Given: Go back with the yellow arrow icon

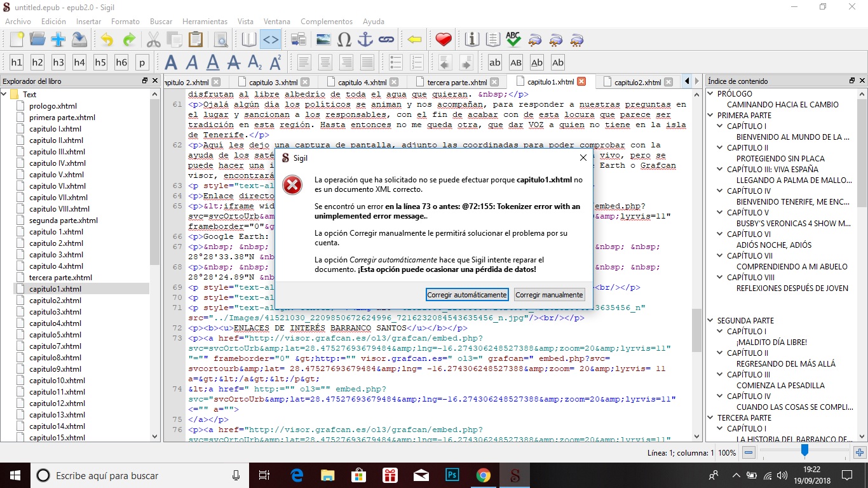Looking at the screenshot, I should (414, 39).
